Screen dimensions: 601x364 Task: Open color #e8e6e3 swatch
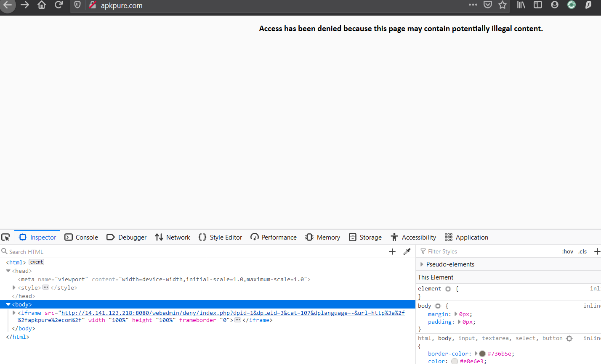click(x=455, y=361)
